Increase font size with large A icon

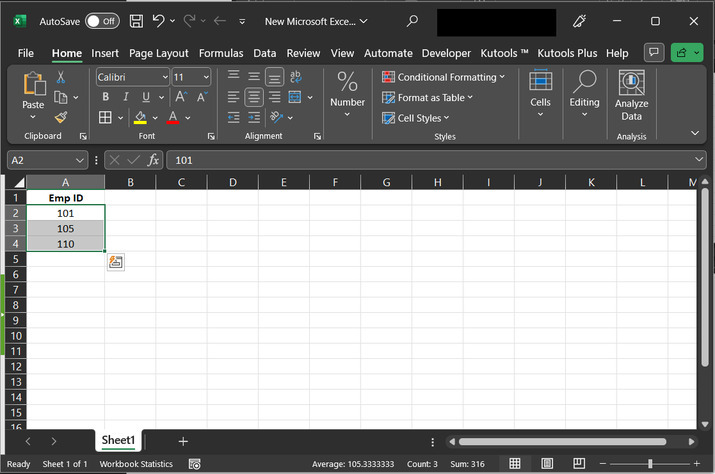pyautogui.click(x=181, y=97)
